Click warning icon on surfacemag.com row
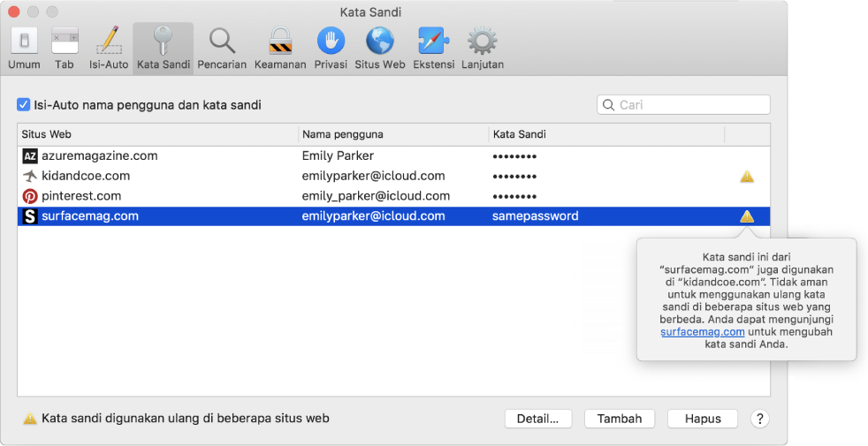Image resolution: width=868 pixels, height=446 pixels. (747, 216)
